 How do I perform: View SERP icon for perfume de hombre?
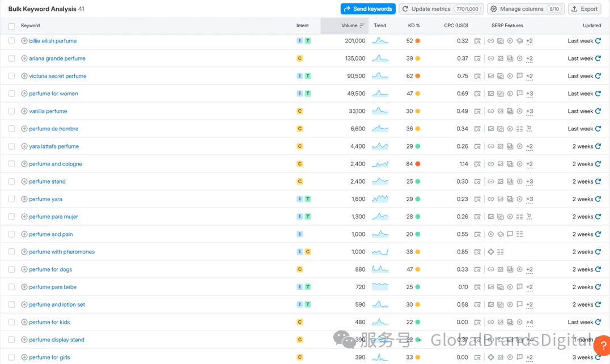point(477,129)
